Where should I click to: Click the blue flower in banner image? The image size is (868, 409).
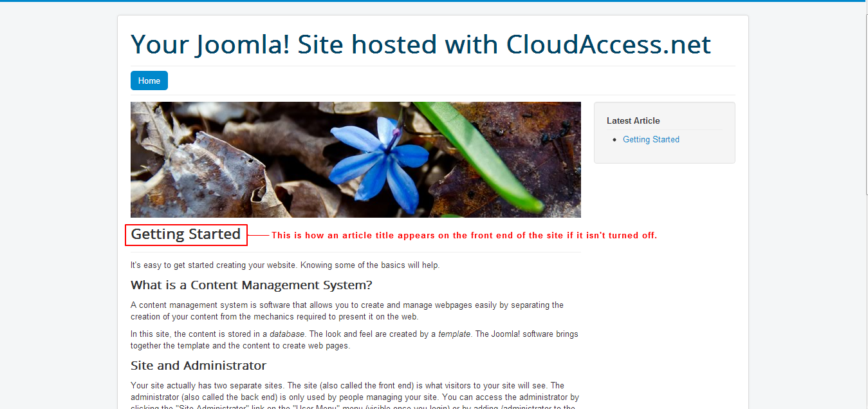pos(380,161)
